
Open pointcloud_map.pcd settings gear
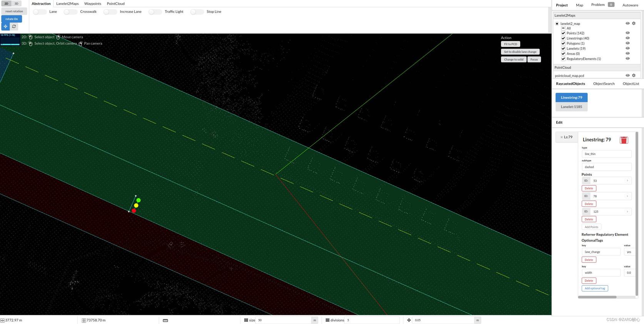[x=634, y=75]
